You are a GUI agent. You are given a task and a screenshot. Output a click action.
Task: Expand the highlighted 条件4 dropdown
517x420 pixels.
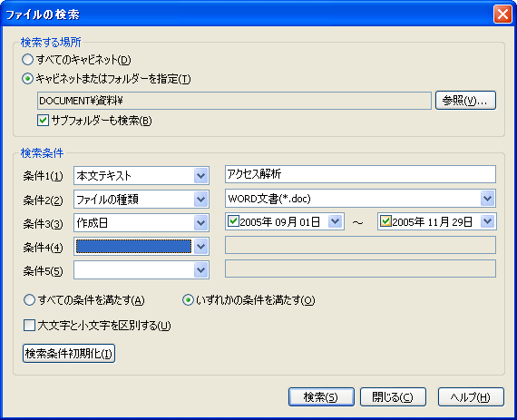200,247
